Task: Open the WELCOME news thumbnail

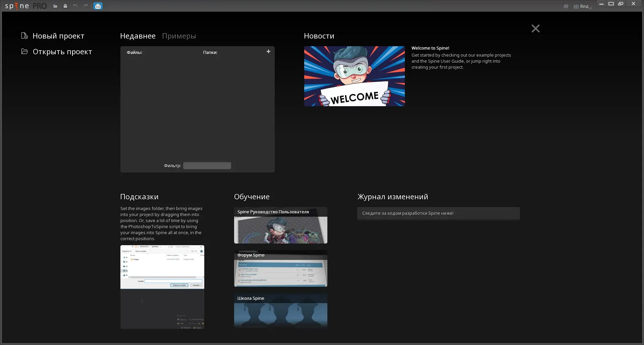Action: 355,76
